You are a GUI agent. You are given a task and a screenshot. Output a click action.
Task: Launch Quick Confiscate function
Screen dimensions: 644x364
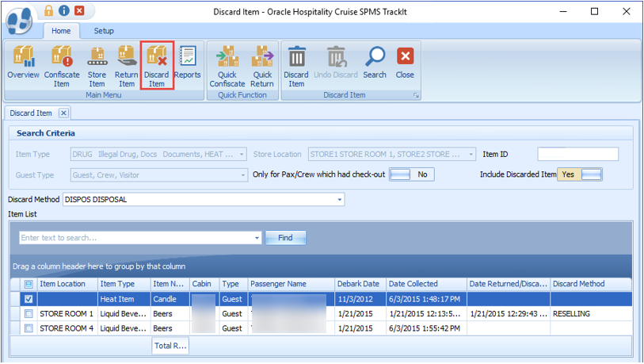pos(227,67)
